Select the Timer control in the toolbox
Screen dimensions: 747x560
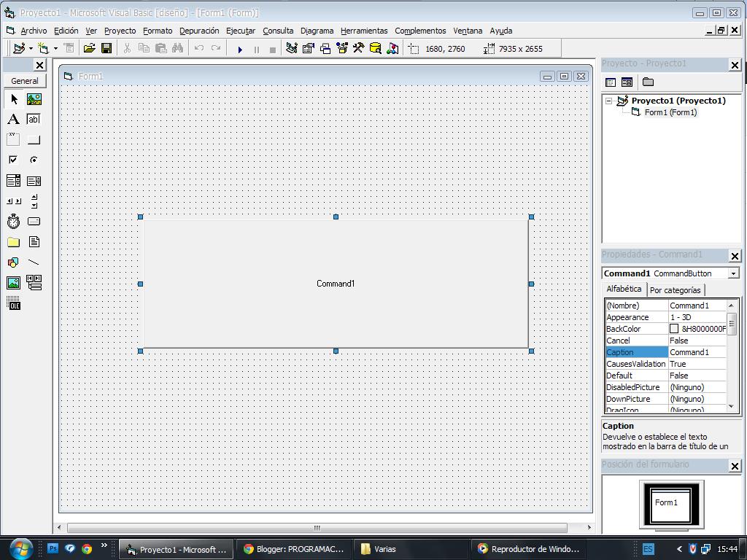[x=13, y=221]
